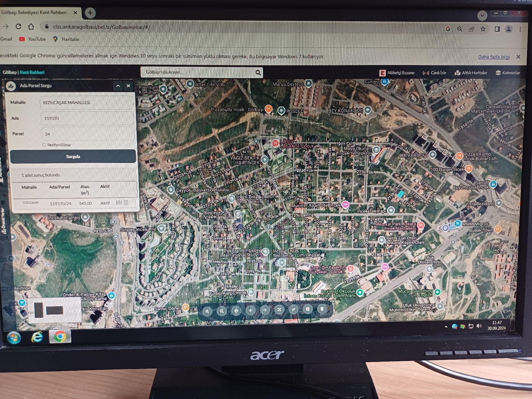This screenshot has height=399, width=532.
Task: Enable Pasifleri Göster checkbox
Action: click(x=44, y=145)
